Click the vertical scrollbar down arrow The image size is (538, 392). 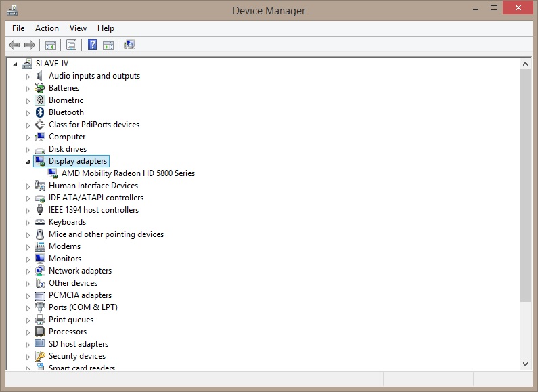[x=526, y=364]
